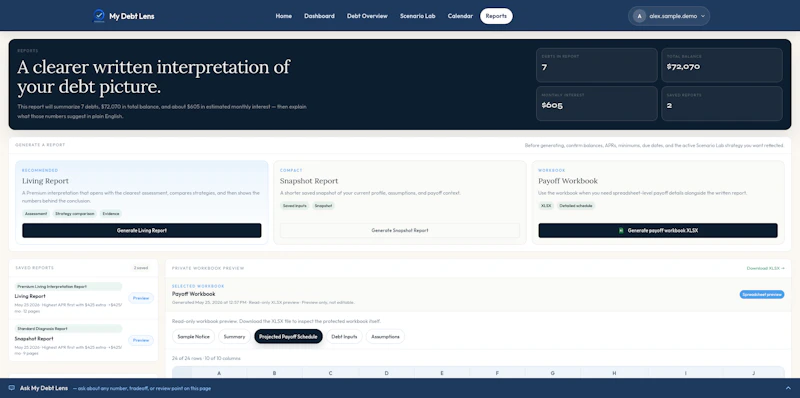Click the Ask My Debt Lens label
The width and height of the screenshot is (800, 398).
click(44, 388)
